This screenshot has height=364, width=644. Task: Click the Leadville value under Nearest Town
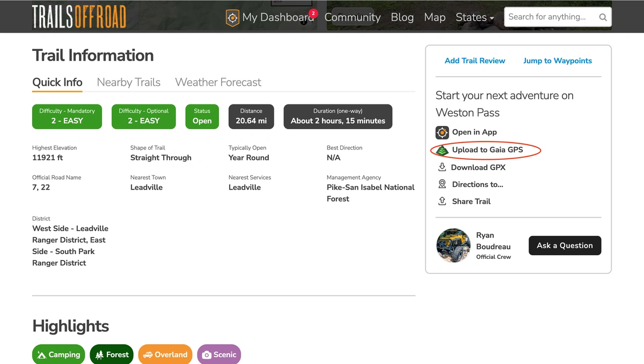coord(147,188)
